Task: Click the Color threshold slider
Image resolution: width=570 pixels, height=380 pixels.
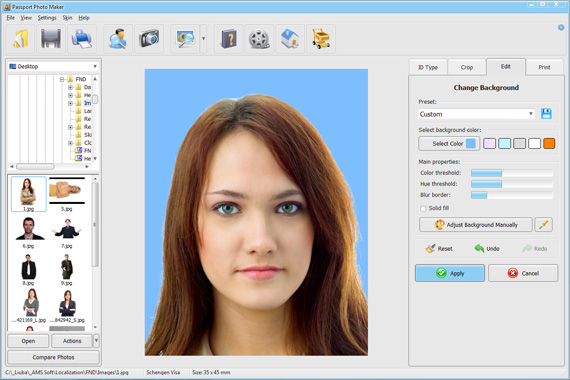Action: click(511, 173)
